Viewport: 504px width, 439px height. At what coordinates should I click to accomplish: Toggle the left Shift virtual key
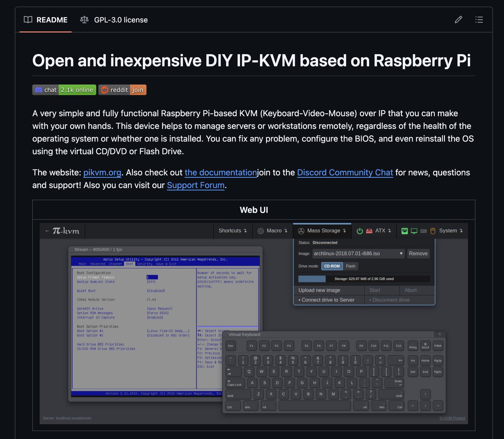238,394
